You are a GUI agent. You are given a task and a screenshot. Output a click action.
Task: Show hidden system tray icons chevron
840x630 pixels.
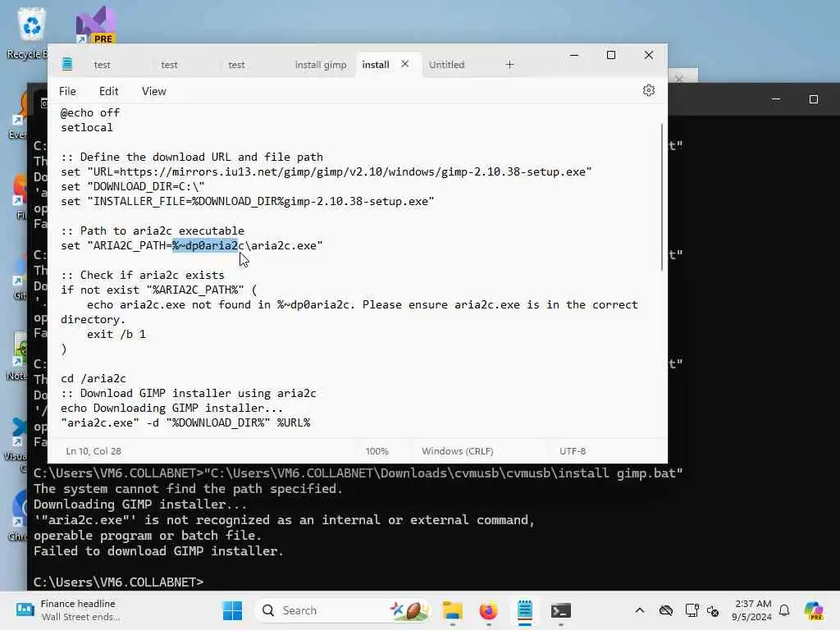tap(640, 610)
